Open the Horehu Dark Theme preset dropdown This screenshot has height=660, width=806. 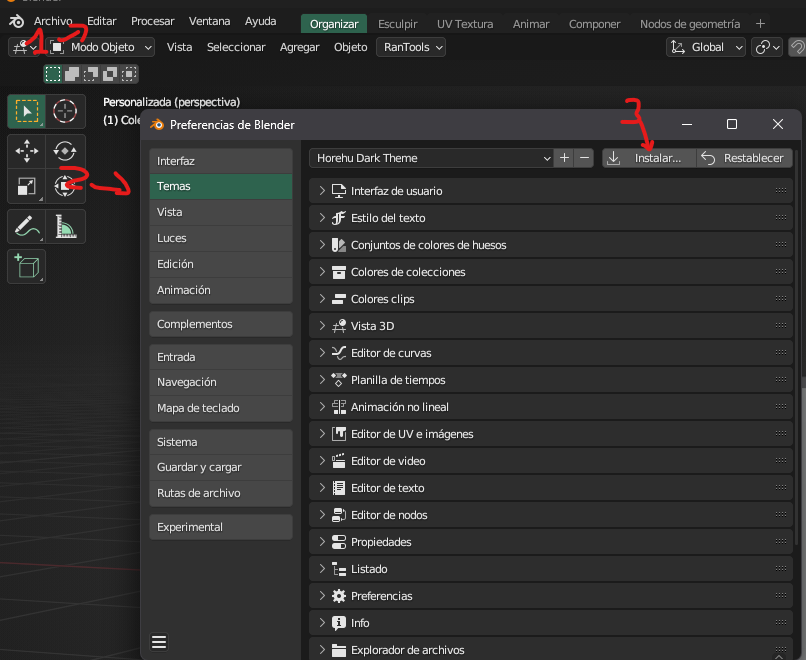431,158
